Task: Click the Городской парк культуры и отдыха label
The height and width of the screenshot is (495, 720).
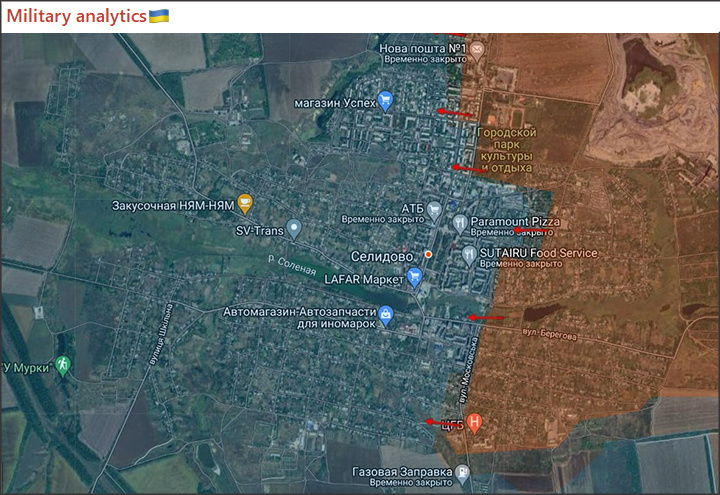Action: [x=507, y=150]
